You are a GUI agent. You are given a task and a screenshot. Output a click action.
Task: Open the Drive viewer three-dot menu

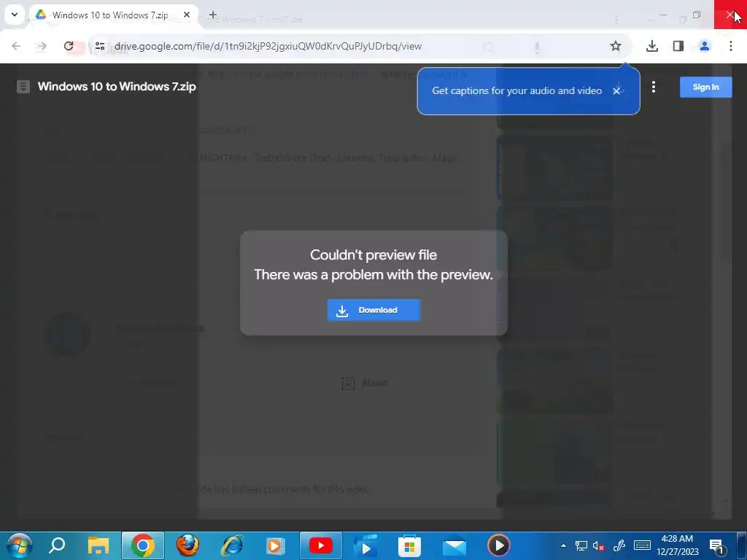[654, 87]
